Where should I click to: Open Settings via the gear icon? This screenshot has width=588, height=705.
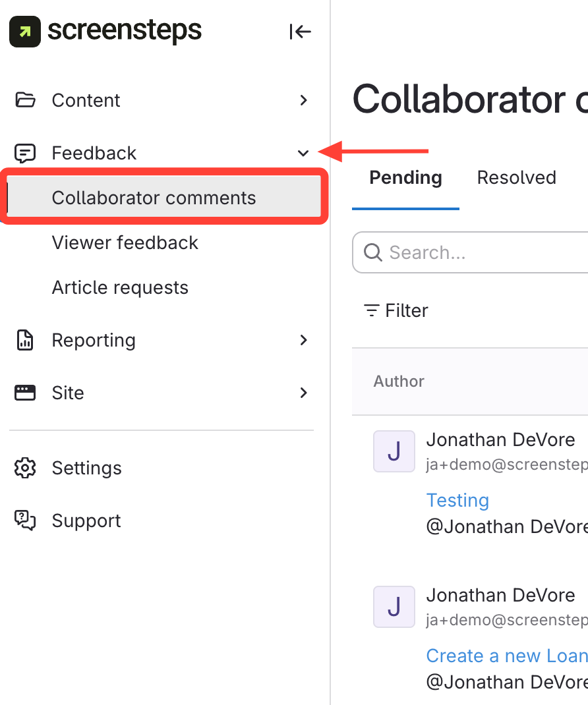[x=25, y=468]
